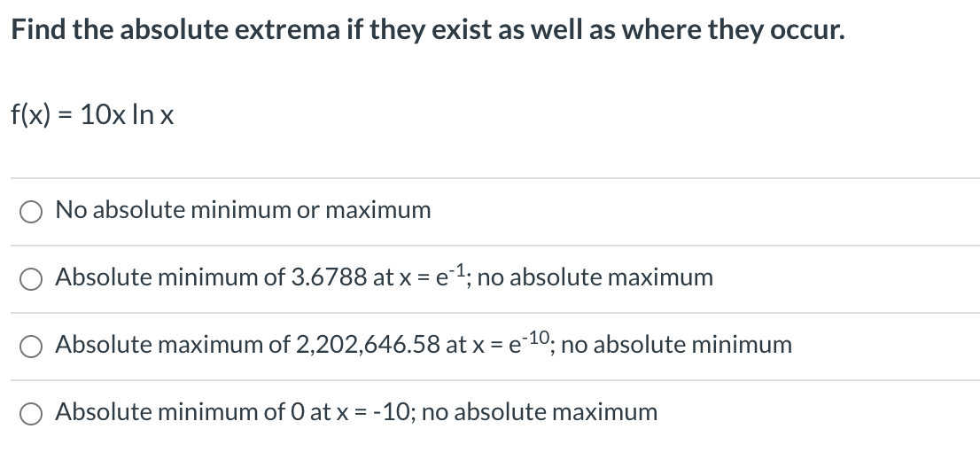Pick the radio button for absolute maximum of 2,202,646.58

pos(31,347)
